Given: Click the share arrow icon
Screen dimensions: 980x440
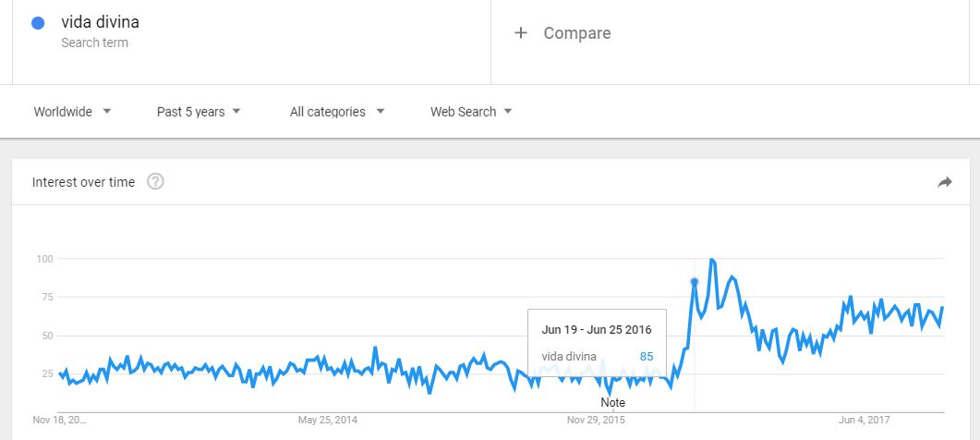Looking at the screenshot, I should 944,182.
